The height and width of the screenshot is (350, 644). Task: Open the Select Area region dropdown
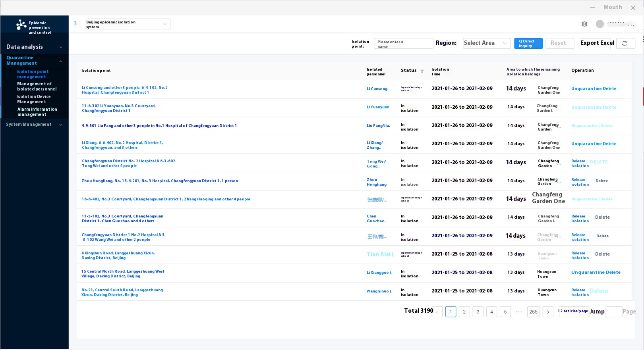pos(486,43)
